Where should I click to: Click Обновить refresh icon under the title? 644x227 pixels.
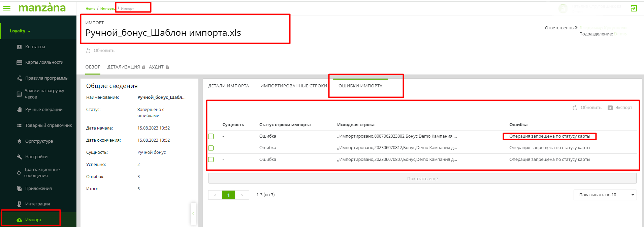tap(88, 51)
